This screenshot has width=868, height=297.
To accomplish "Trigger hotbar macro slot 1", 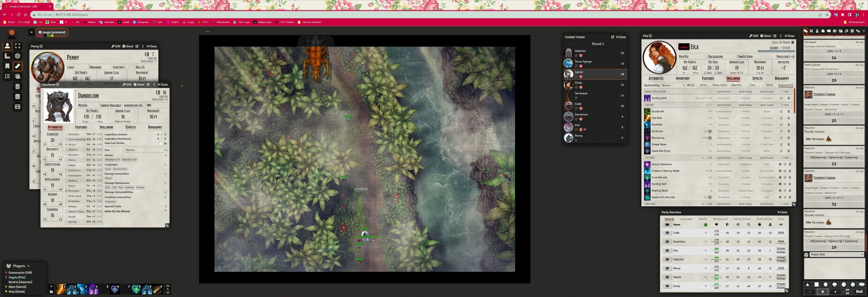I will click(61, 289).
